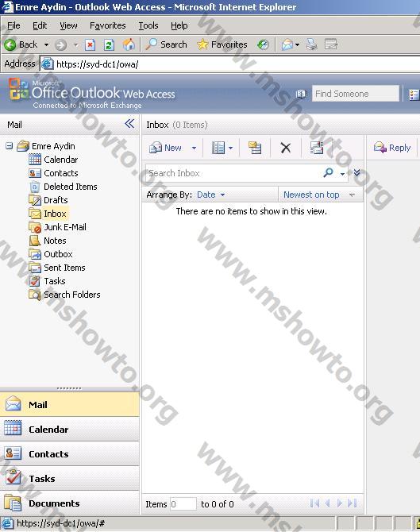Open the Tools menu

point(148,25)
